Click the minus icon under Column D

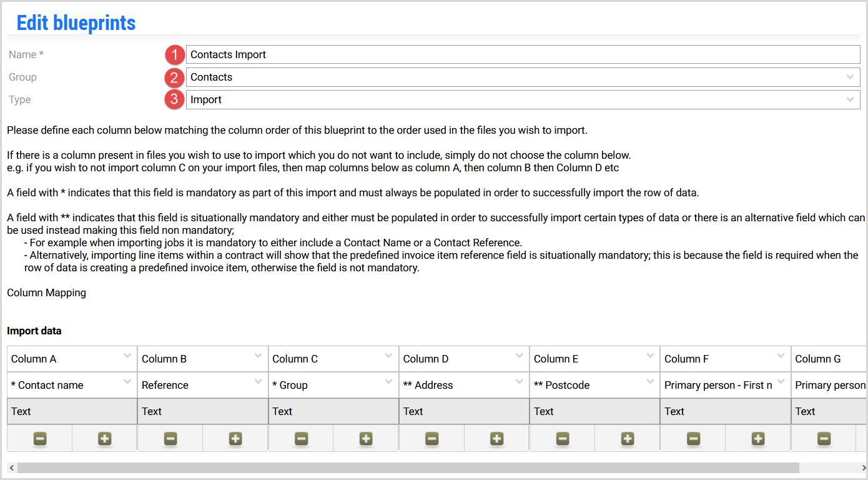(x=432, y=439)
